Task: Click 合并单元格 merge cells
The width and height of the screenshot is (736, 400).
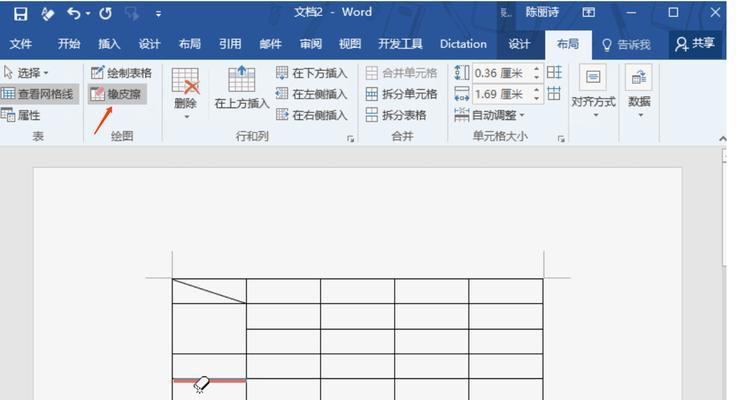Action: [x=401, y=73]
